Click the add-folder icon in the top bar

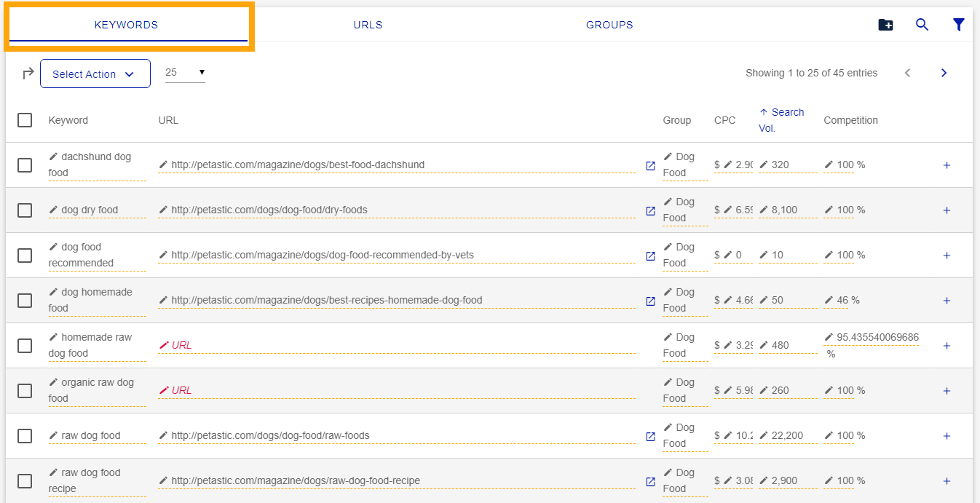click(885, 25)
